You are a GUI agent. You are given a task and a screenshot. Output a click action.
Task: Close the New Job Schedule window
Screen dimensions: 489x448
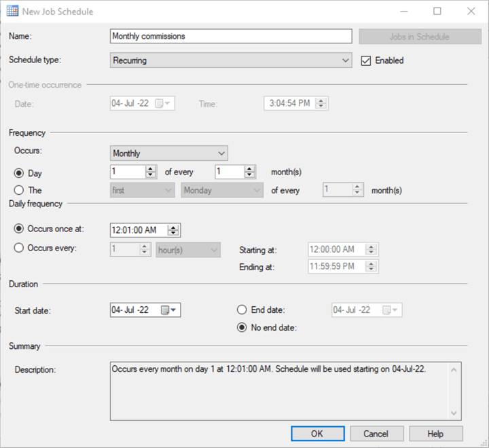(x=471, y=12)
